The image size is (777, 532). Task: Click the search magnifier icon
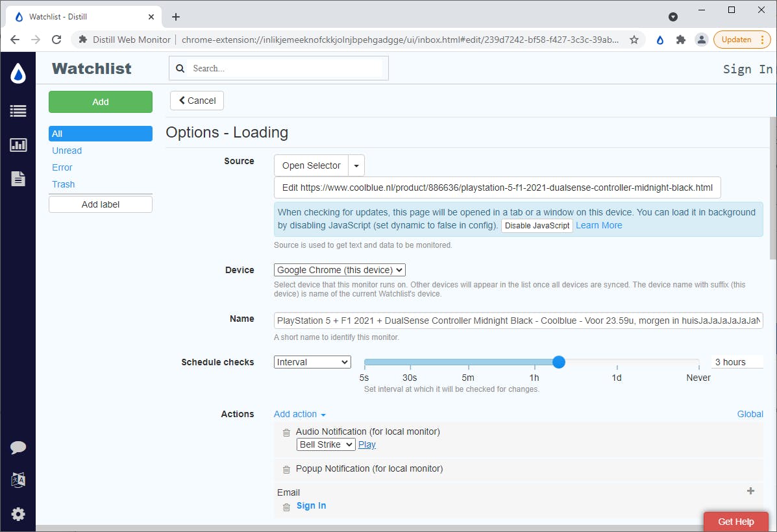click(180, 68)
